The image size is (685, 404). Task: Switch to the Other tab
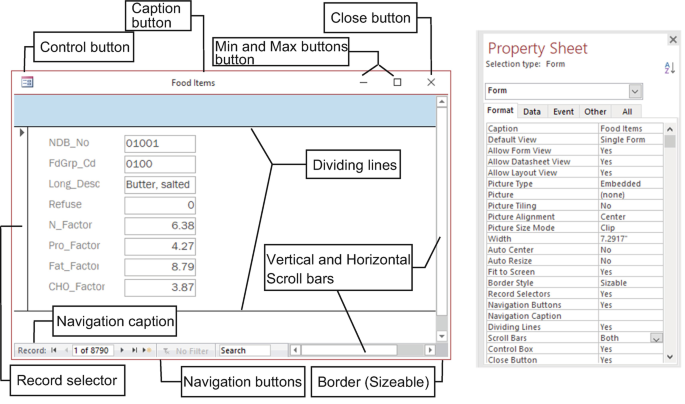coord(595,112)
